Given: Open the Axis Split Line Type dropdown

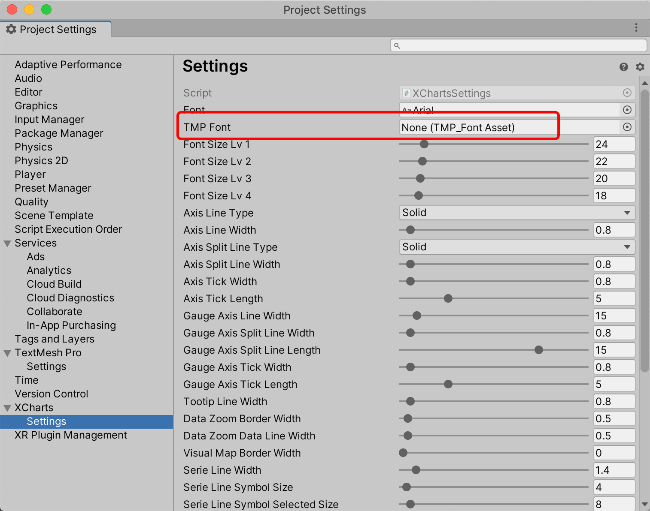Looking at the screenshot, I should (516, 247).
